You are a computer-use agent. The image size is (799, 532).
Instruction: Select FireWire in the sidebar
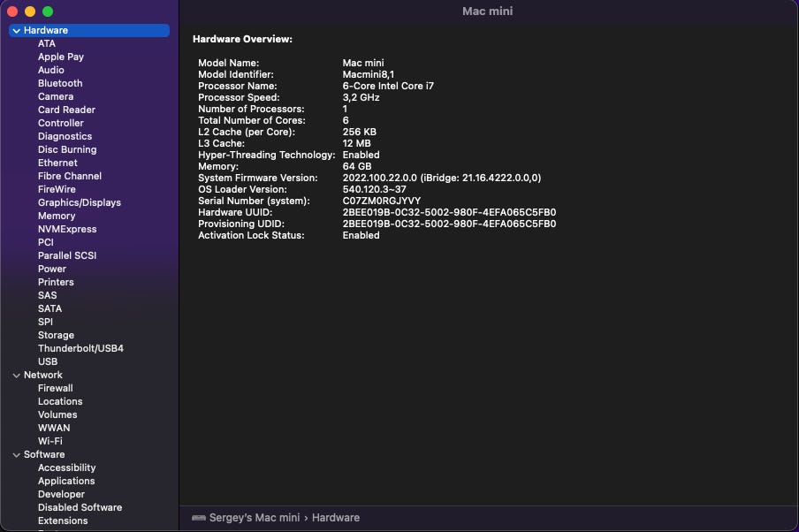pyautogui.click(x=57, y=190)
